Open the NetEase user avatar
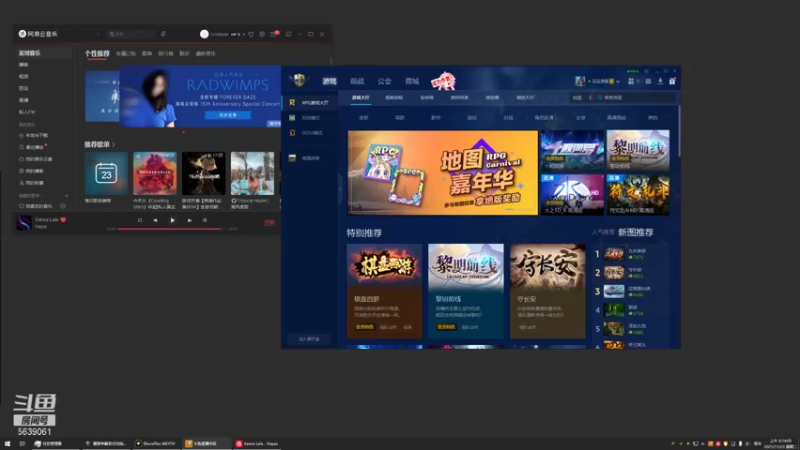This screenshot has width=800, height=450. (x=204, y=34)
